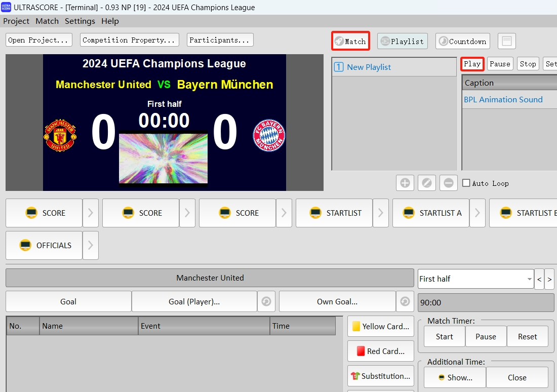
Task: Open the Red Card dialog
Action: 380,351
